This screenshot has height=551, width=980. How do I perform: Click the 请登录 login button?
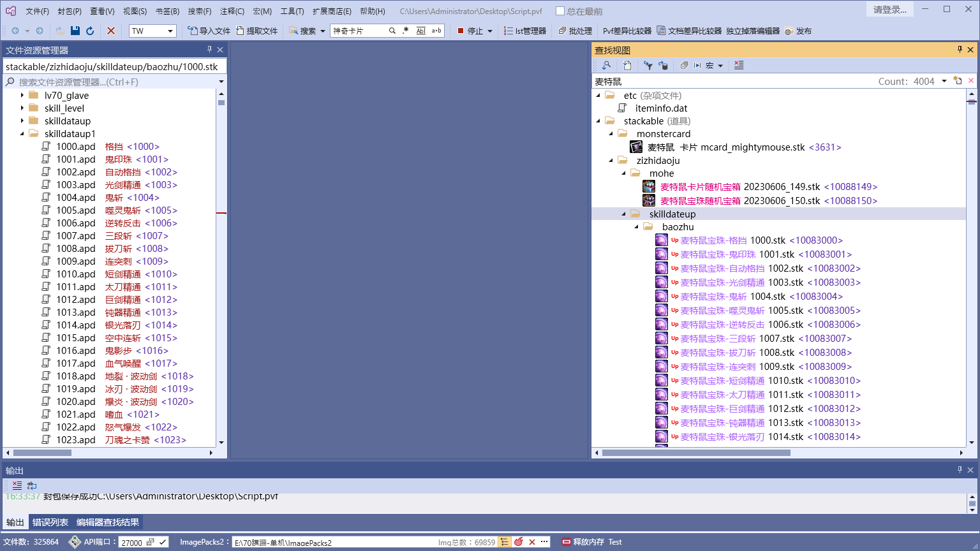(x=890, y=10)
